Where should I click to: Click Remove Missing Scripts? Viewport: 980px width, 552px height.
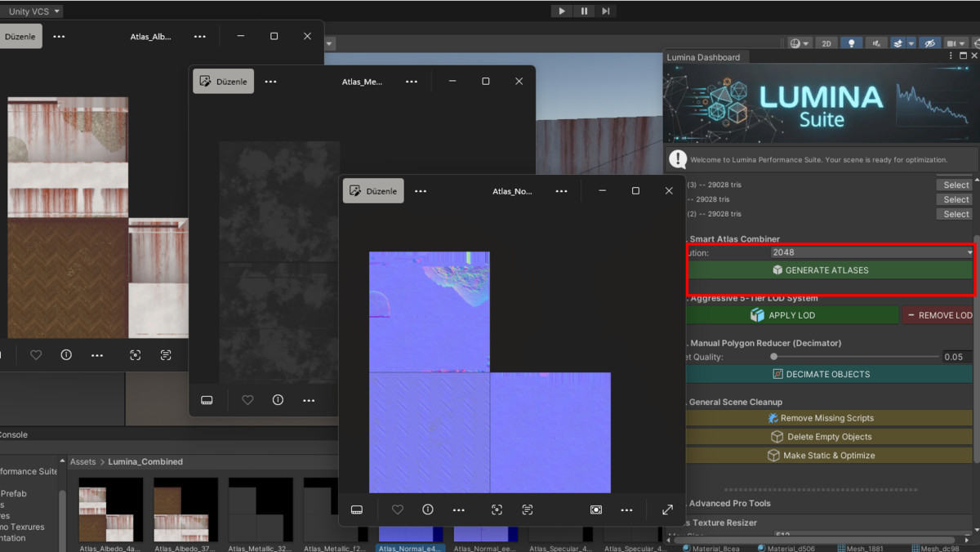tap(830, 418)
